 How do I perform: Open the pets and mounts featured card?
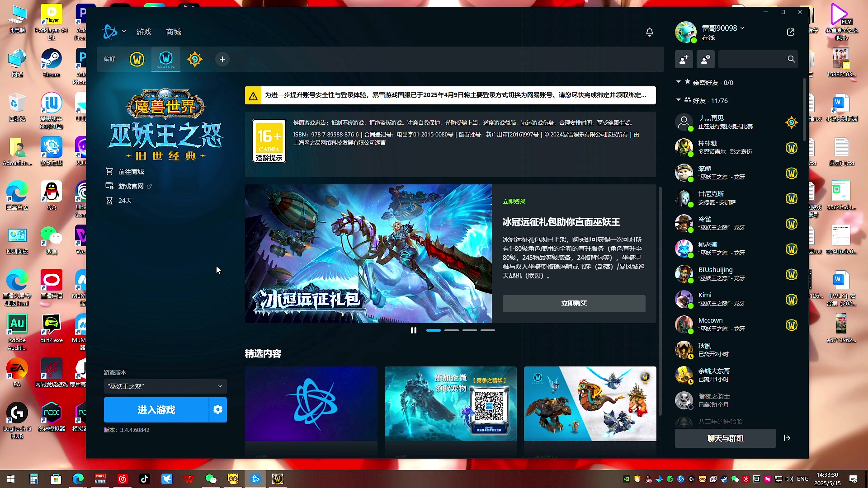tap(590, 404)
